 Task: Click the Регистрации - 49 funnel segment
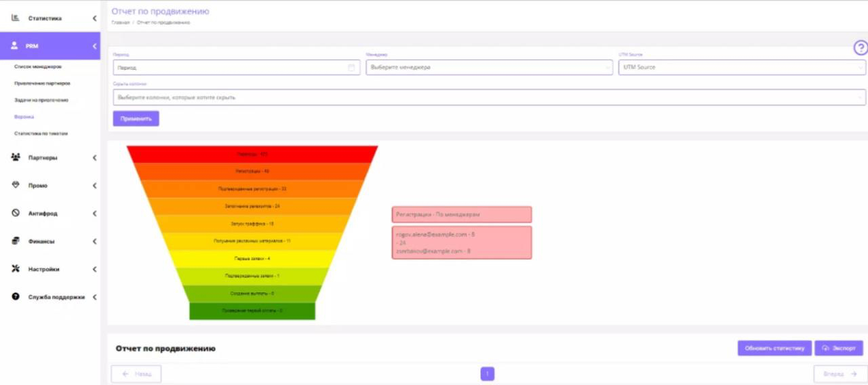pyautogui.click(x=252, y=171)
